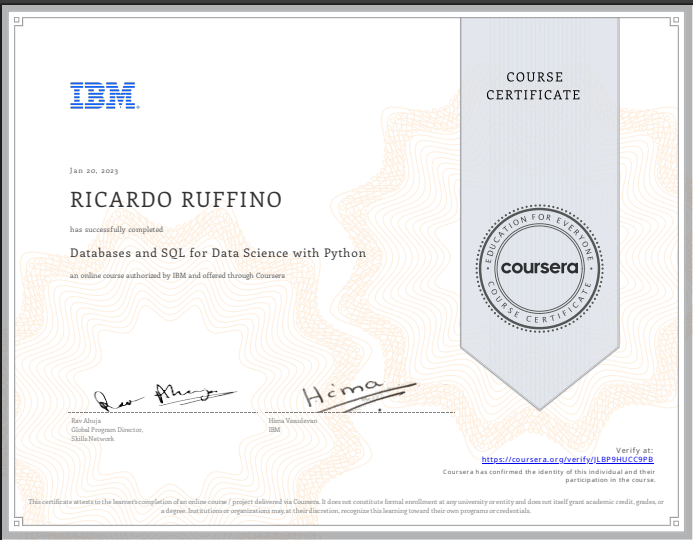
Task: Click the COURSE CERTIFICATE heading
Action: pos(533,86)
